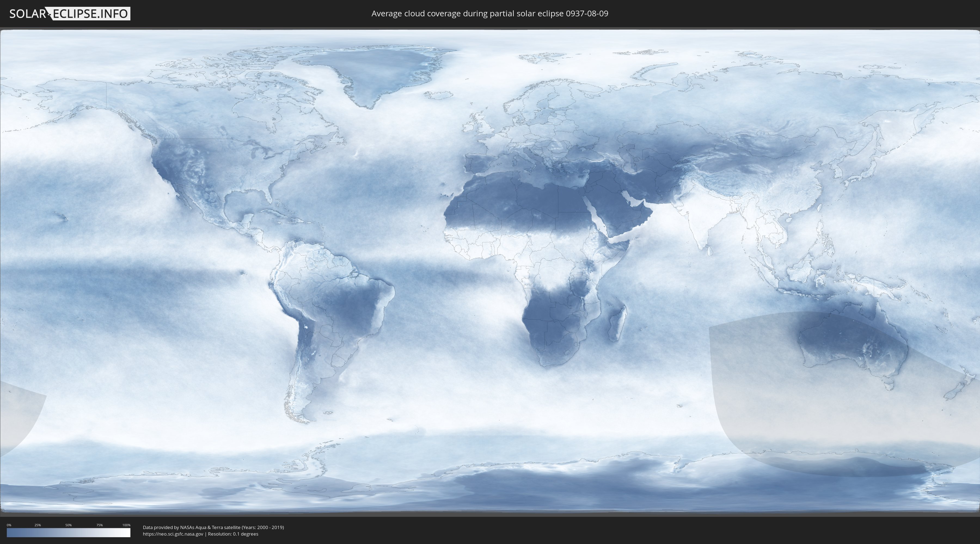980x544 pixels.
Task: Select the eclipse title text at top
Action: point(490,14)
